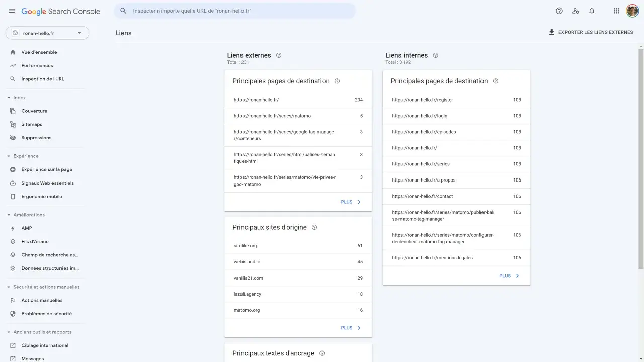Click EXPORTER LES LIENS EXTERNES button
The height and width of the screenshot is (362, 644).
click(x=591, y=32)
